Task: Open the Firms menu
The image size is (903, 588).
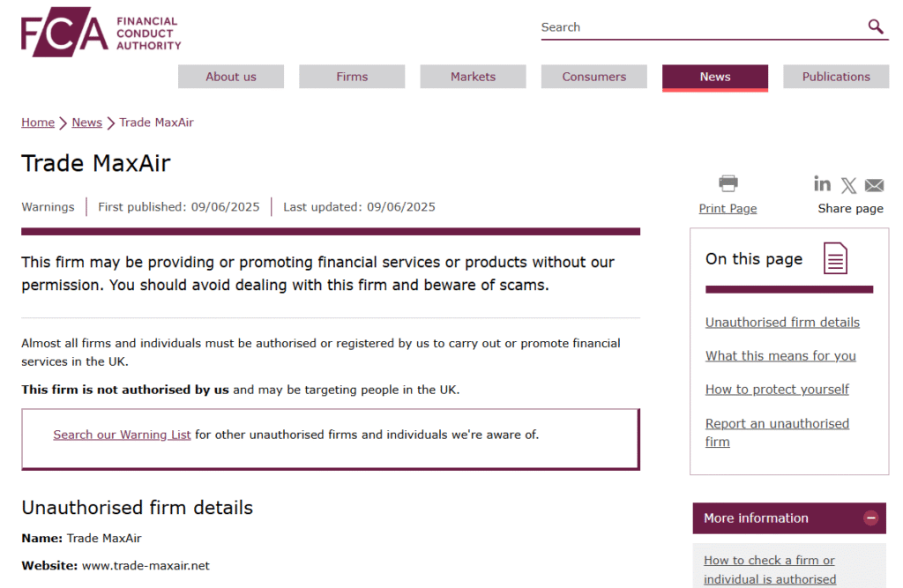Action: [x=352, y=77]
